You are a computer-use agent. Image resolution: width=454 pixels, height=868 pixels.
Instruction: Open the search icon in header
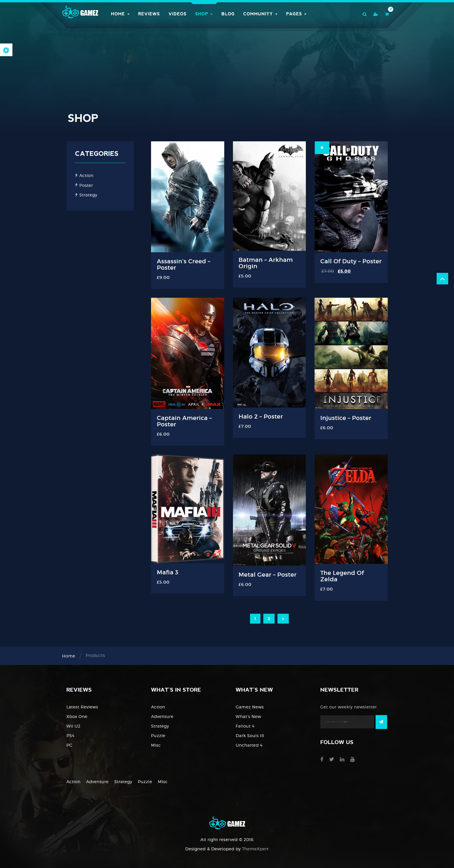tap(364, 14)
